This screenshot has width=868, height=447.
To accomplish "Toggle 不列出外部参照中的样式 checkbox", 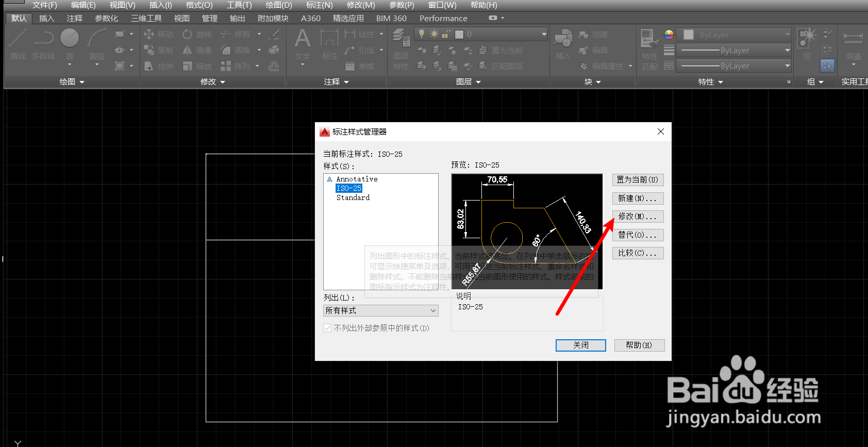I will [327, 328].
